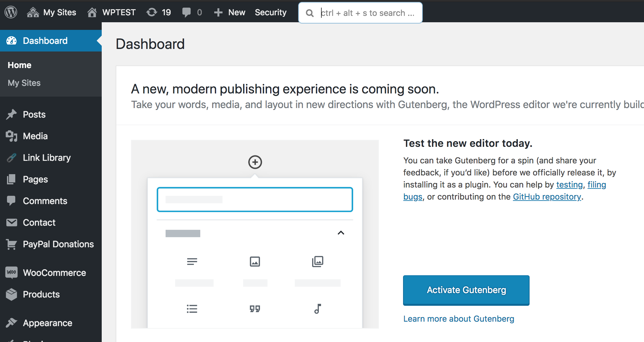Screen dimensions: 644x342
Task: Click the gallery block icon in preview
Action: [318, 262]
